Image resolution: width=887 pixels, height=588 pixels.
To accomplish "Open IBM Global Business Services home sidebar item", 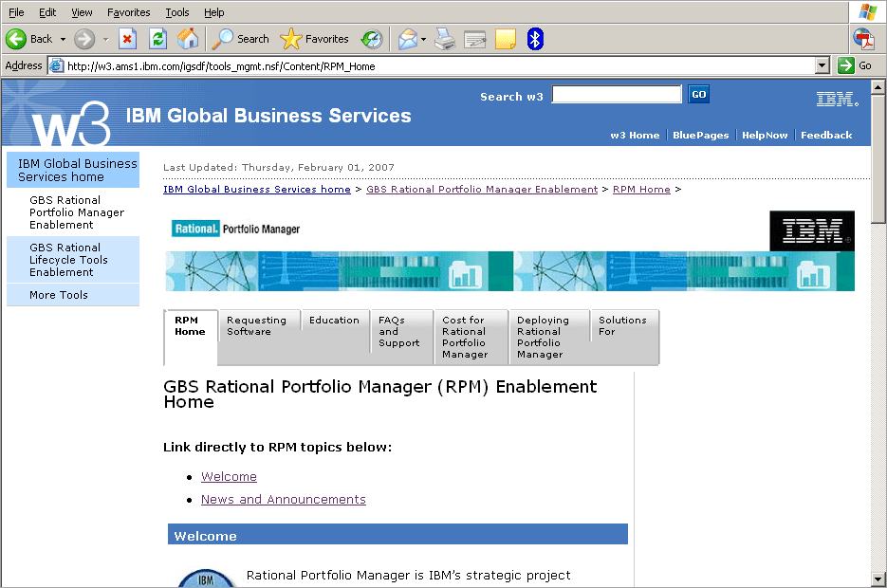I will pos(73,170).
